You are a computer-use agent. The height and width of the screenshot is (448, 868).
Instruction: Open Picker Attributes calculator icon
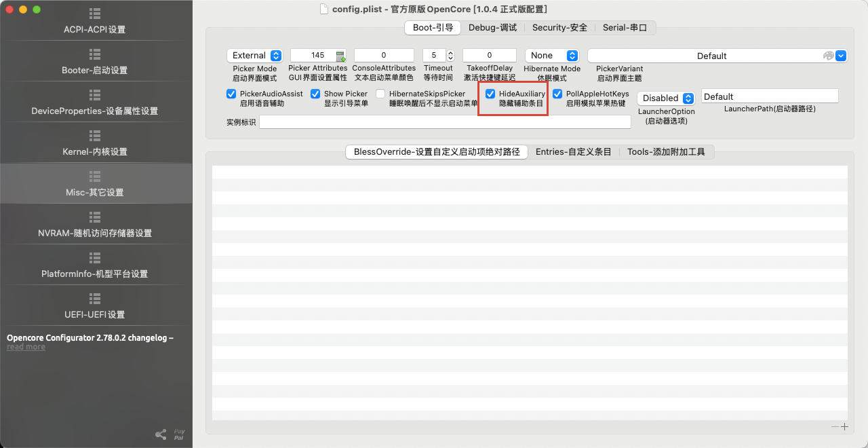pyautogui.click(x=340, y=56)
